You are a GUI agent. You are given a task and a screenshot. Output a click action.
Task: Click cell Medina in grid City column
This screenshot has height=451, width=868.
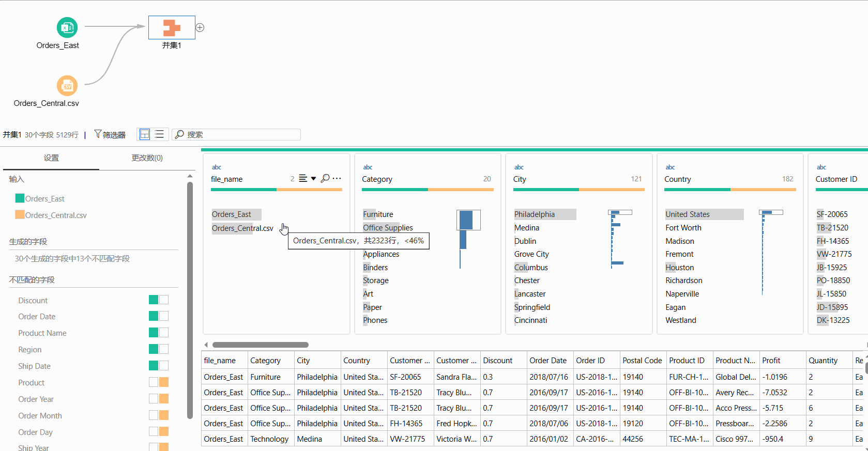(317, 439)
